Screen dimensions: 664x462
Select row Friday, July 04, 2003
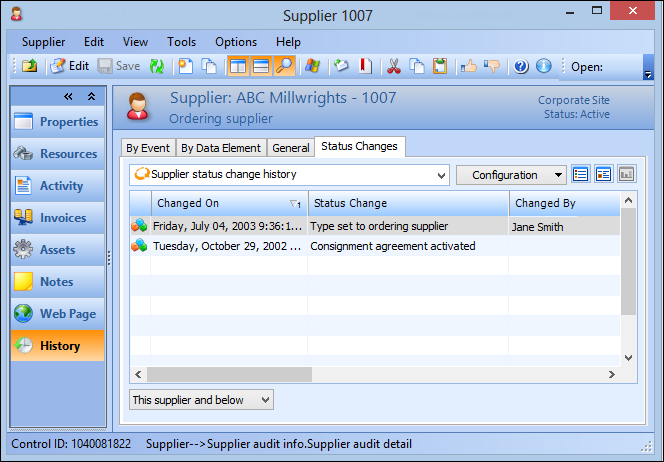pyautogui.click(x=375, y=227)
